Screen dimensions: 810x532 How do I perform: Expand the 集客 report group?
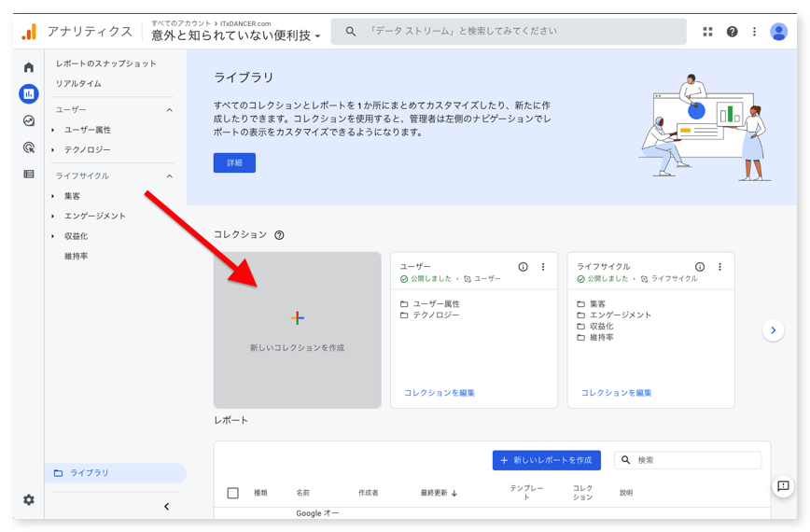pyautogui.click(x=53, y=196)
